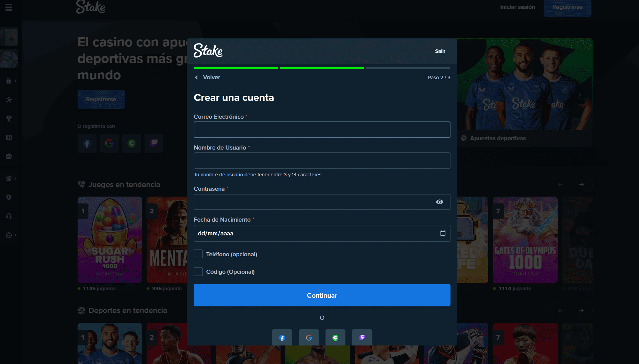Click the Google icon under 'O regístrate con'
Screen dimensions: 639x364
coord(109,143)
